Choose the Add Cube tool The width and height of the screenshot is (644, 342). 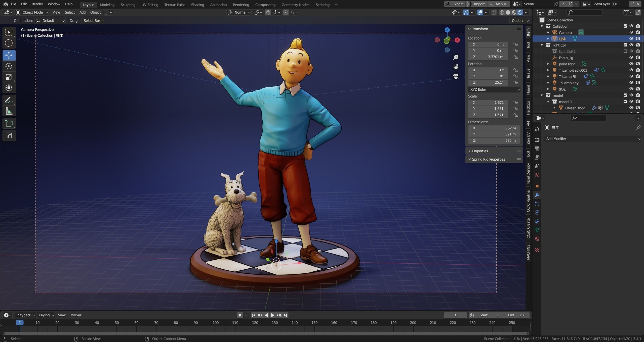(9, 123)
